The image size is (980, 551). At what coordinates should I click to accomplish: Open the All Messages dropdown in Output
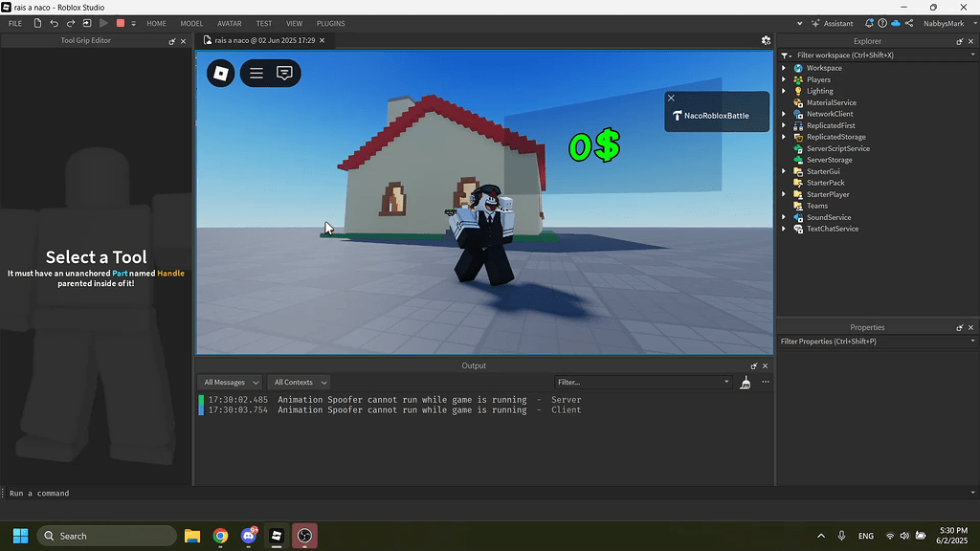pyautogui.click(x=228, y=382)
